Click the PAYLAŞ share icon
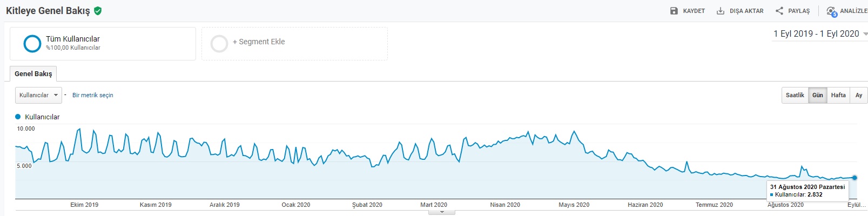 tap(779, 11)
